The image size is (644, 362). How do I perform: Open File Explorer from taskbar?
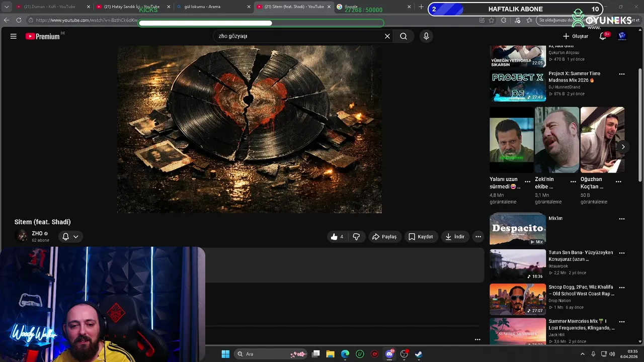point(330,354)
